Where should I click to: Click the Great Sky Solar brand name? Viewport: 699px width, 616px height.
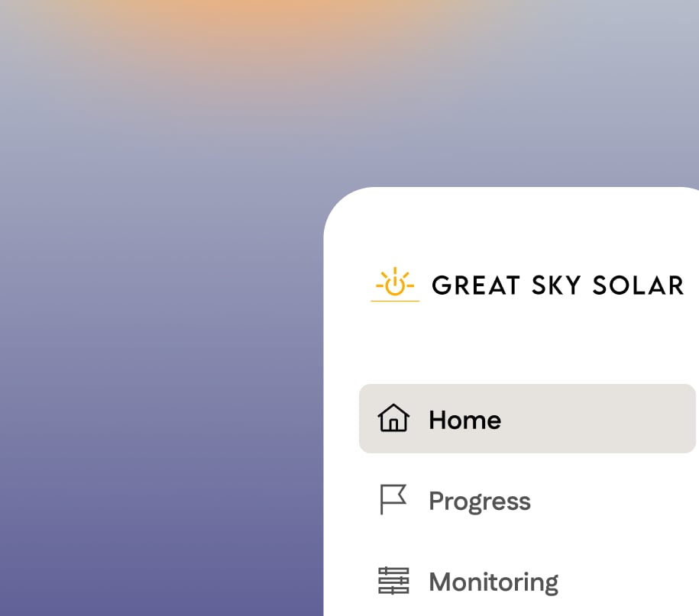[558, 285]
